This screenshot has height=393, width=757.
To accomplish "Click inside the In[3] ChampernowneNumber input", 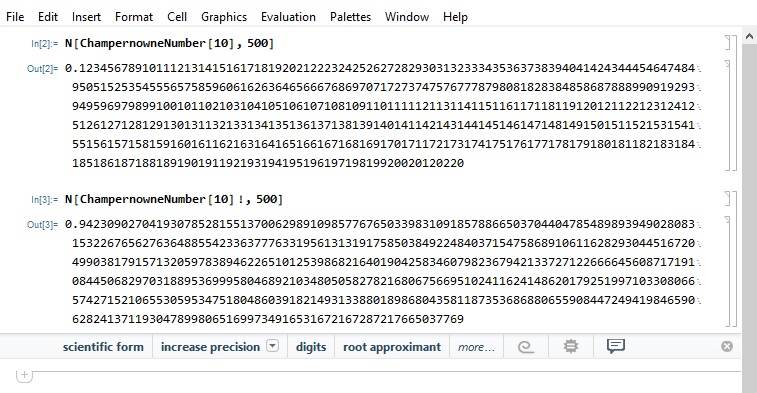I will pyautogui.click(x=174, y=199).
